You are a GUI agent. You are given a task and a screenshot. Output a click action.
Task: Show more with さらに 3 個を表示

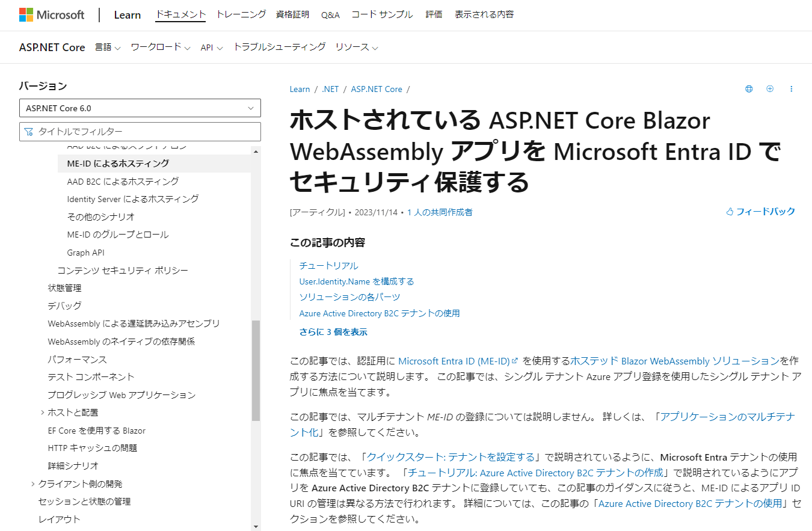click(x=333, y=332)
